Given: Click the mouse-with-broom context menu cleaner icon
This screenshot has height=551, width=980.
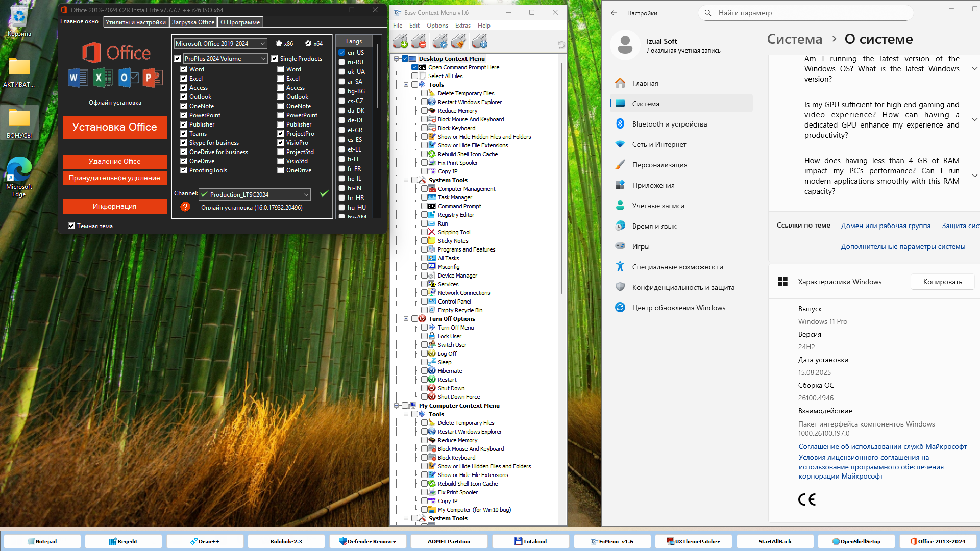Looking at the screenshot, I should coord(458,41).
